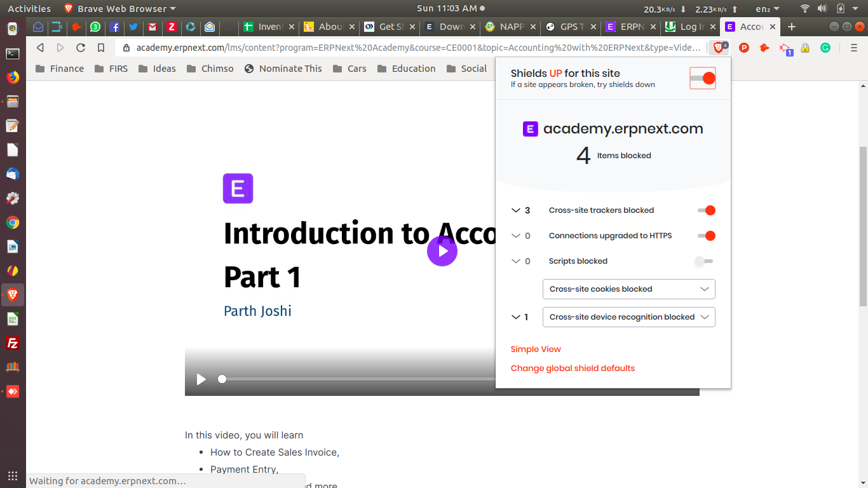Screen dimensions: 868x488
Task: Open LibreOffice Calc from the dock
Action: 13,319
